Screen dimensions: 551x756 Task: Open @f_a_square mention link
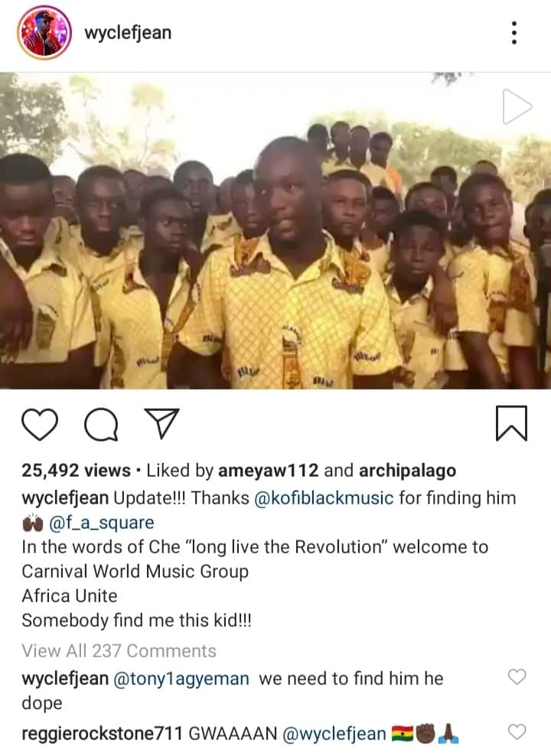(101, 523)
